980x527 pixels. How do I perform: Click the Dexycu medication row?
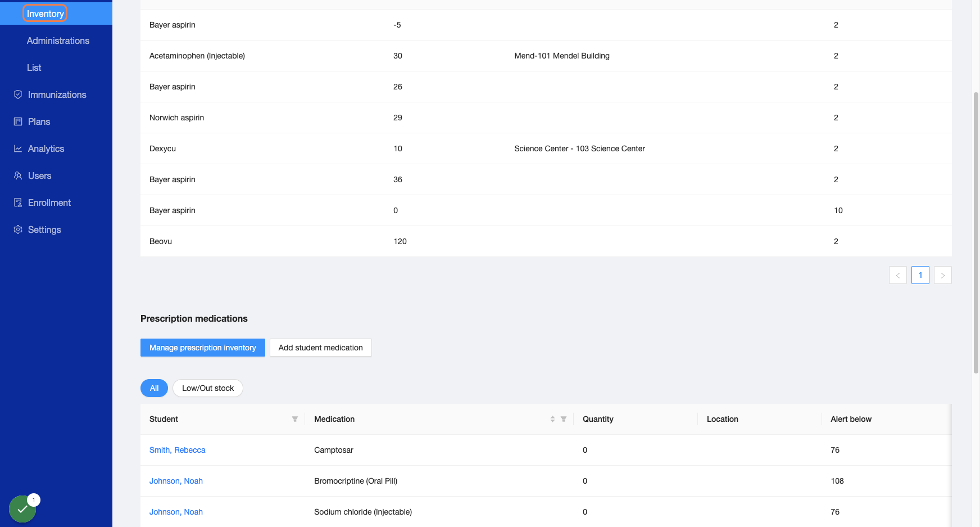tap(546, 148)
